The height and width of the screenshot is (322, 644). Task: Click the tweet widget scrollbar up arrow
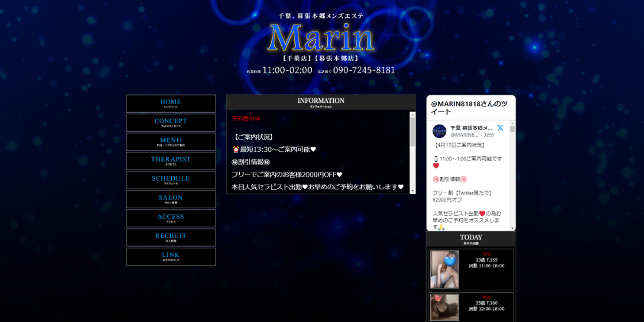tap(512, 122)
